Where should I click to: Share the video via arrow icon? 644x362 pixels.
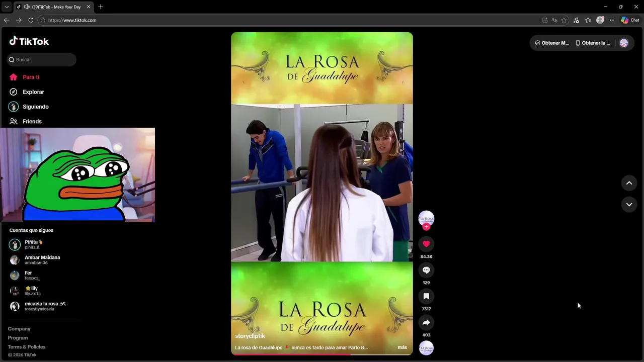[426, 322]
